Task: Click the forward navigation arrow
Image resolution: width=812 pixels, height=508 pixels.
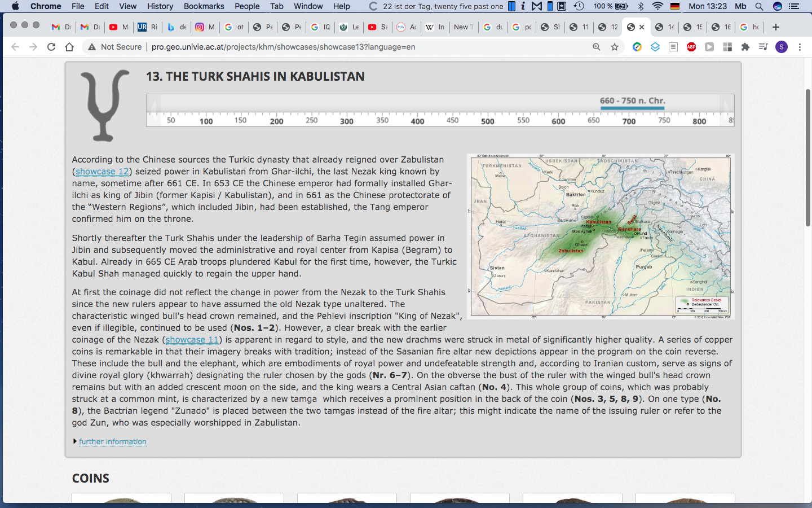Action: tap(33, 47)
